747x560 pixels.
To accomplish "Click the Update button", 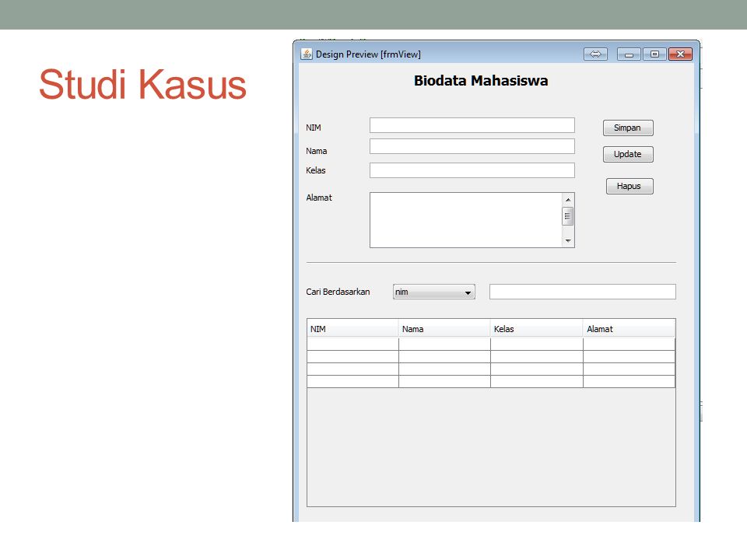I will 628,154.
